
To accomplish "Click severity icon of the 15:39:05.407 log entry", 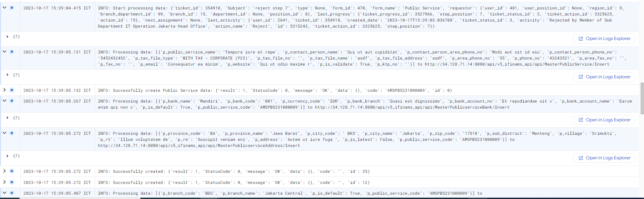I will tap(12, 193).
